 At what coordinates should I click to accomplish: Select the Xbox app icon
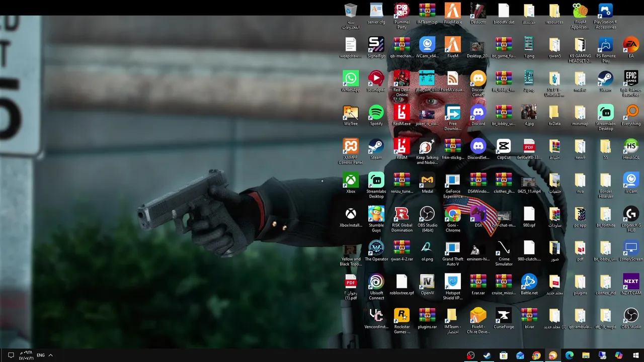(x=351, y=183)
